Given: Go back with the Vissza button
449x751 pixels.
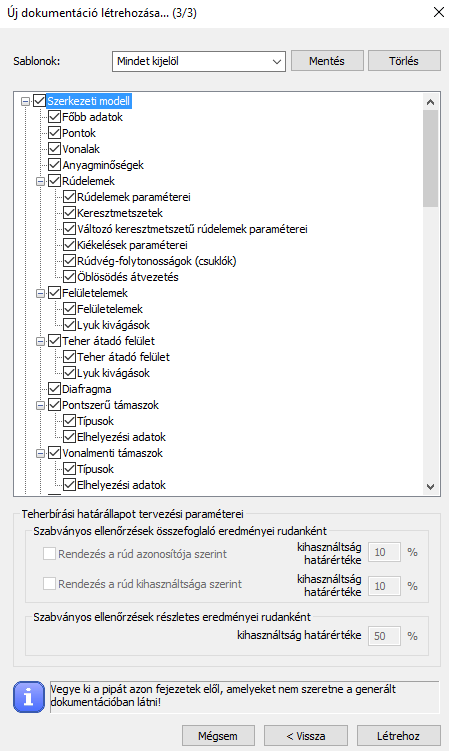Looking at the screenshot, I should (306, 736).
